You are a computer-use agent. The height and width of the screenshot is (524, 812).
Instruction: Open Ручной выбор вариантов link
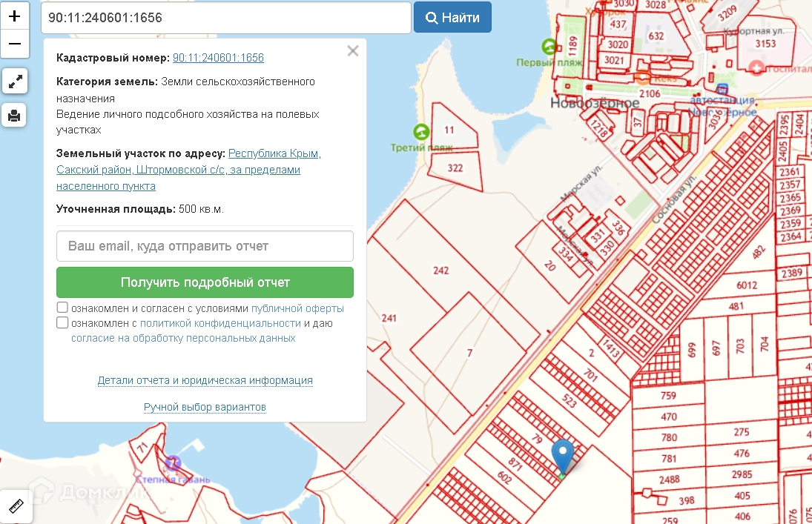point(205,408)
